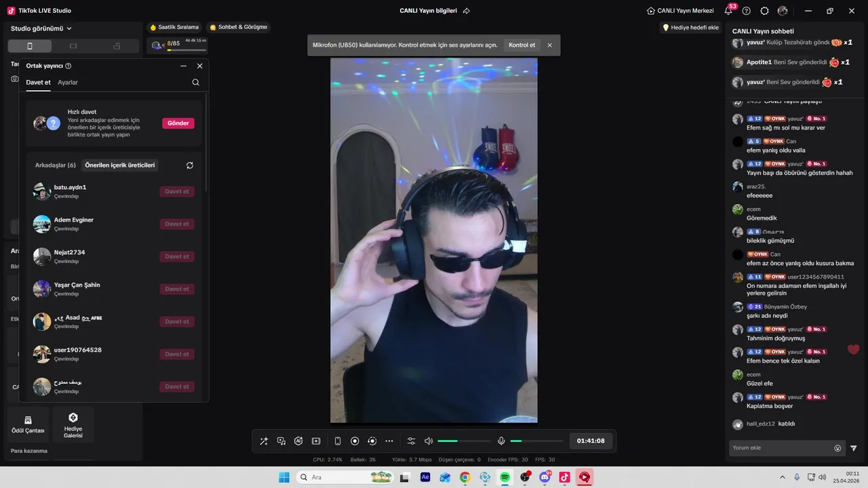This screenshot has width=868, height=488.
Task: Select the landscape layout
Action: (73, 46)
